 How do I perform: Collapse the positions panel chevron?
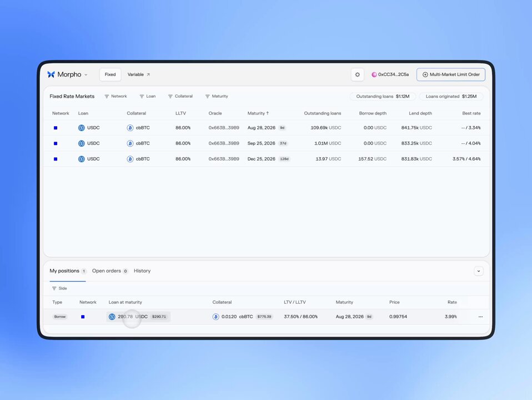click(x=479, y=271)
